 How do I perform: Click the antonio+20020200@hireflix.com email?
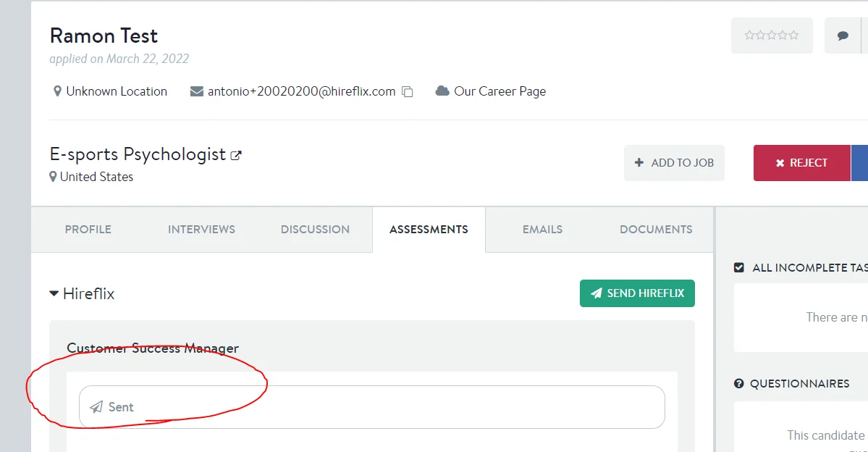click(x=302, y=91)
